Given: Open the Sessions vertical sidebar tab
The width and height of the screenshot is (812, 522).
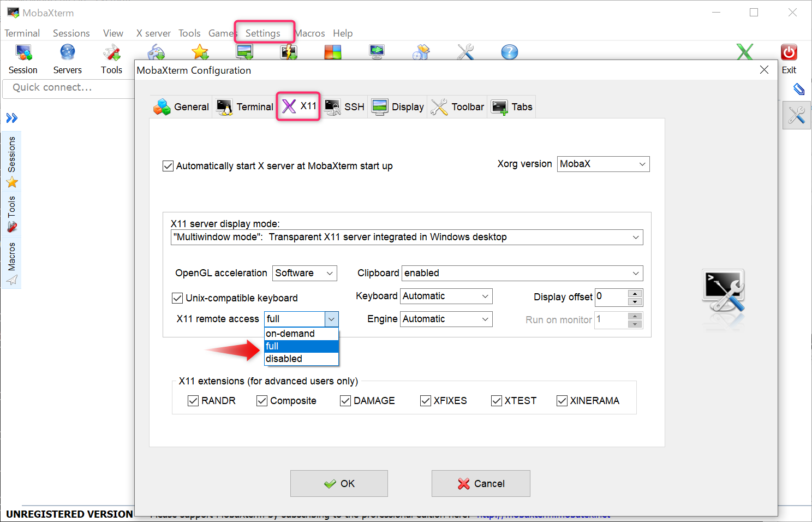Looking at the screenshot, I should [x=12, y=161].
